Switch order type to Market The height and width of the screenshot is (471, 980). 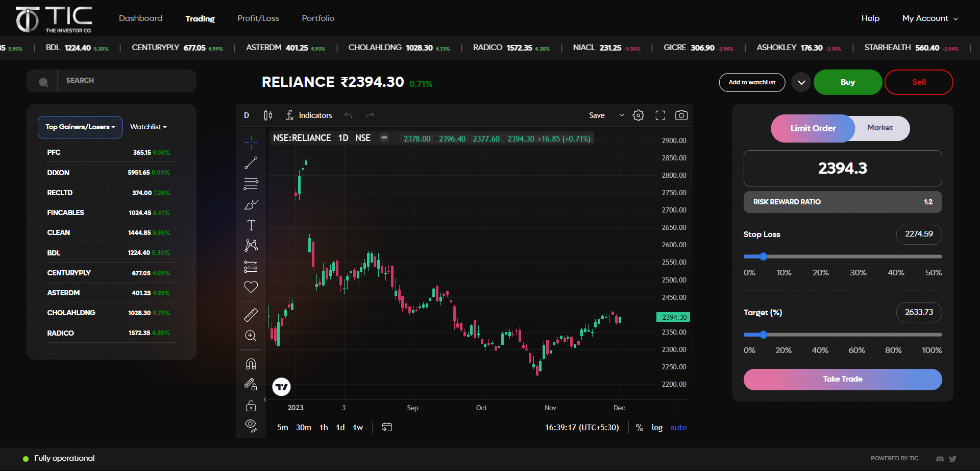[x=880, y=128]
